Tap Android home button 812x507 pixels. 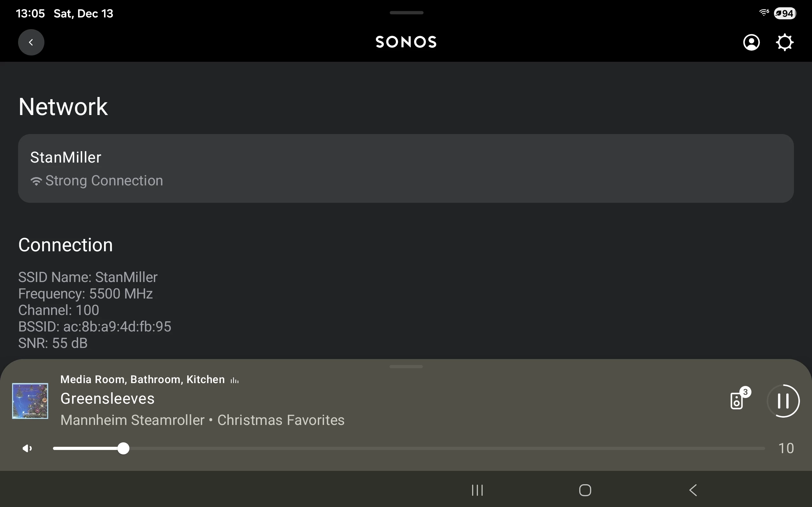pyautogui.click(x=585, y=490)
